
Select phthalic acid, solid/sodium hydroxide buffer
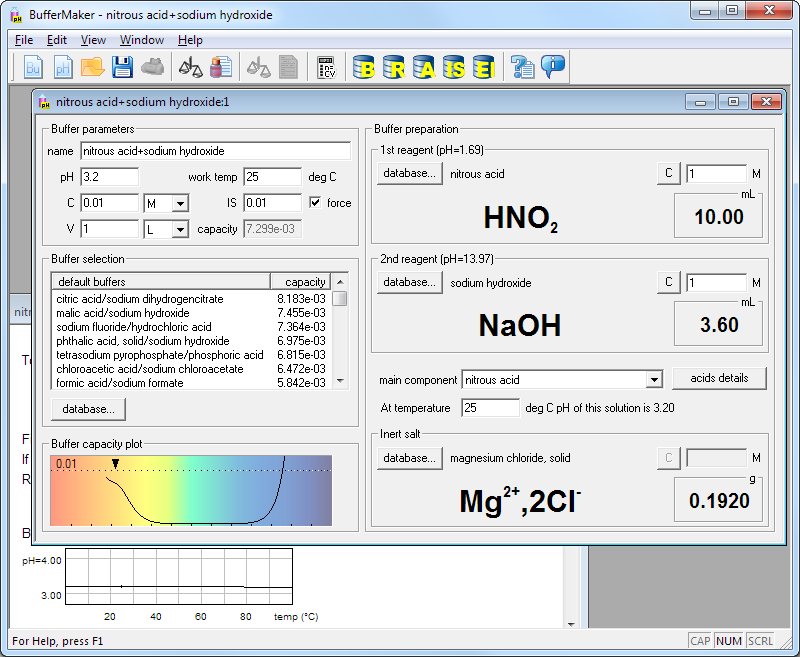(191, 341)
